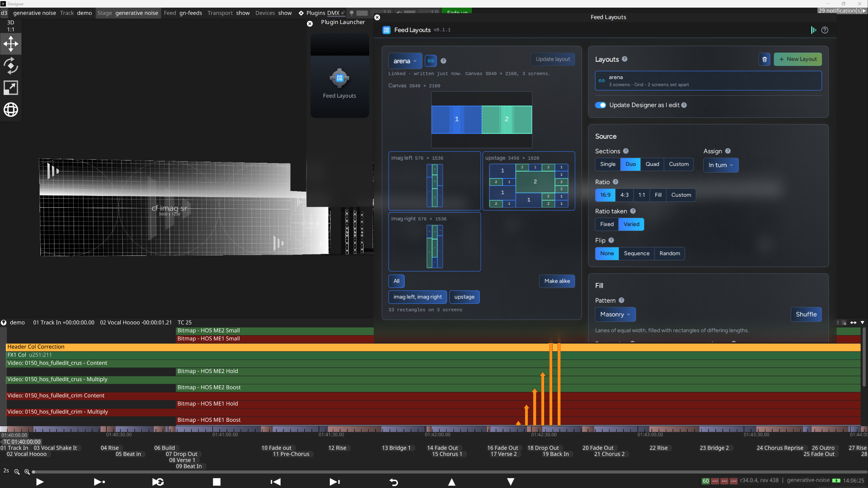868x488 pixels.
Task: Click the Make alike button
Action: (x=557, y=281)
